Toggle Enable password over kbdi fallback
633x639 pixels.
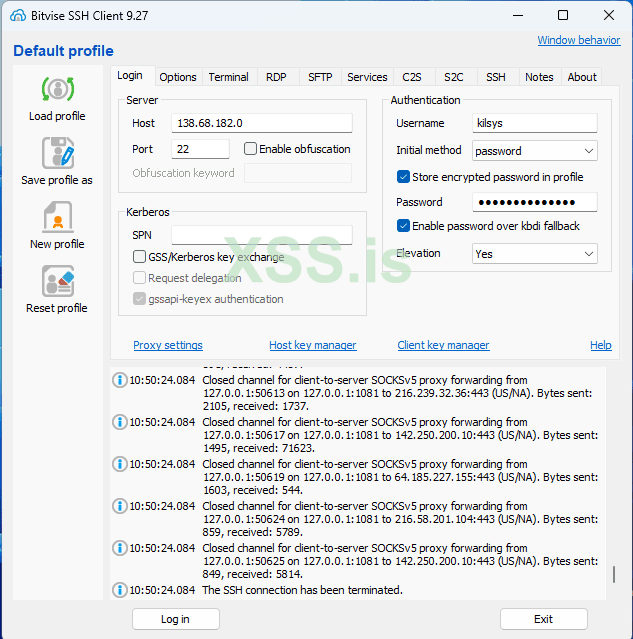coord(403,226)
